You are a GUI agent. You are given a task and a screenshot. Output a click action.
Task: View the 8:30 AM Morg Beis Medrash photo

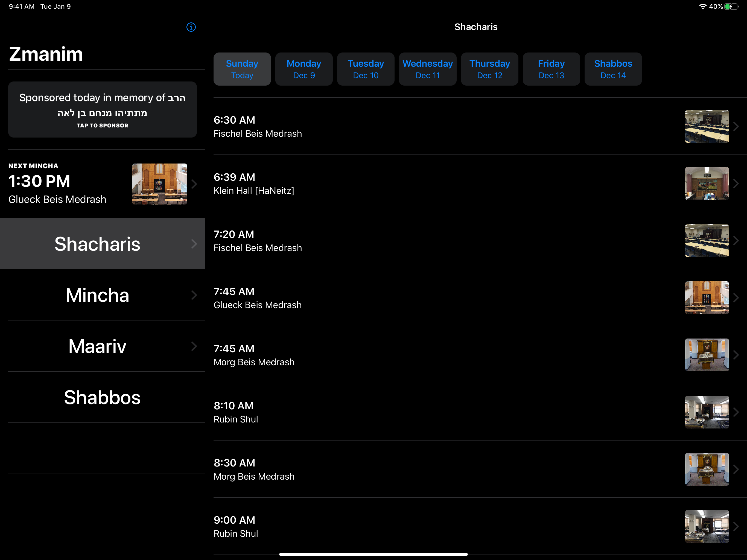707,469
